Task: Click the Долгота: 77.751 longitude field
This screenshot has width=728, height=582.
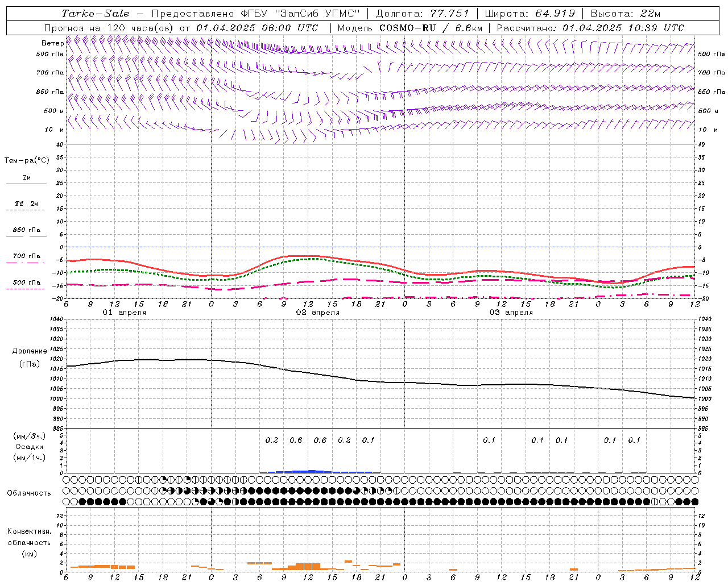Action: tap(423, 14)
